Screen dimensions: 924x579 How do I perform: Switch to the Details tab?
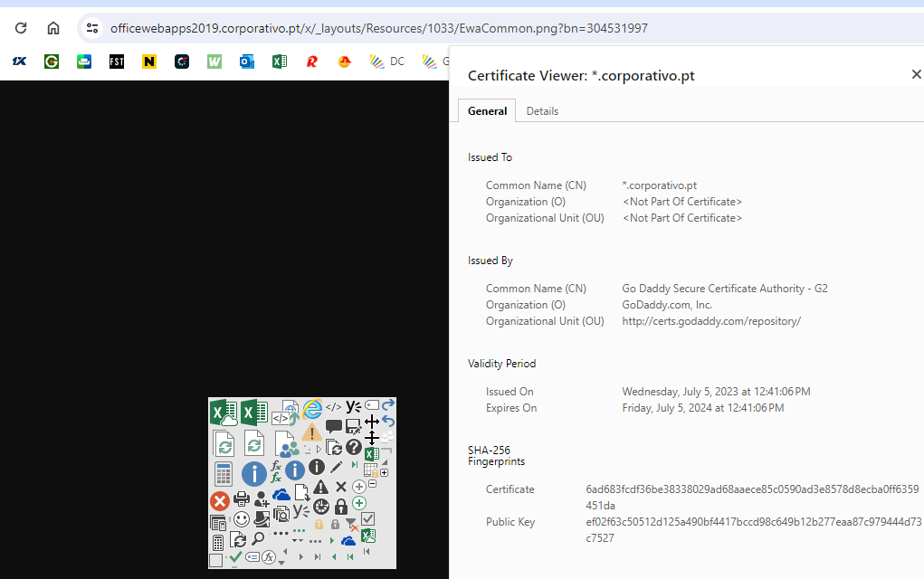coord(542,110)
